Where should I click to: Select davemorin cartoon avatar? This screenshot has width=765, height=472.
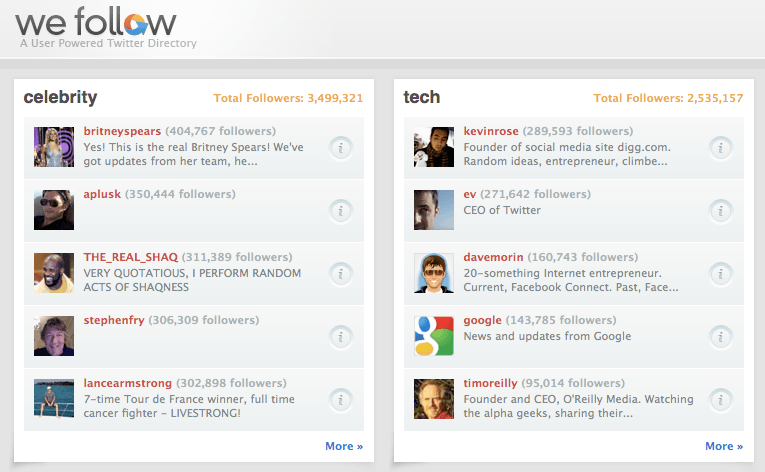coord(434,273)
